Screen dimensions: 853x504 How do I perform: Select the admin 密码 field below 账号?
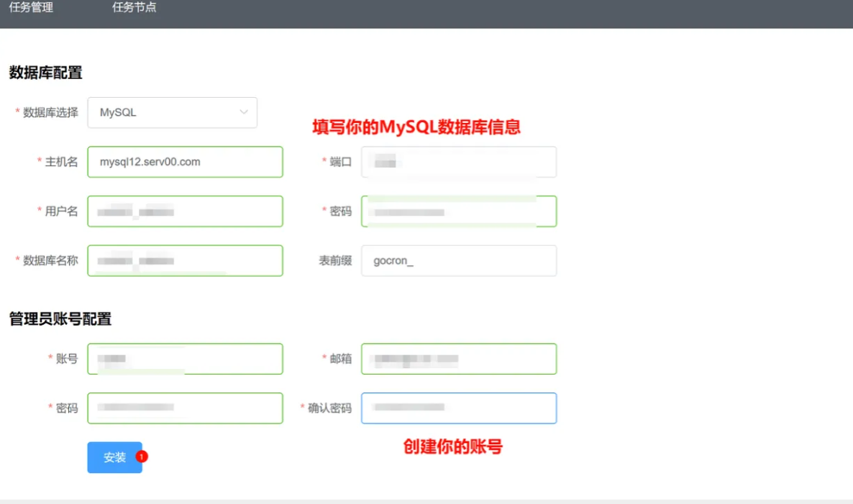(185, 408)
